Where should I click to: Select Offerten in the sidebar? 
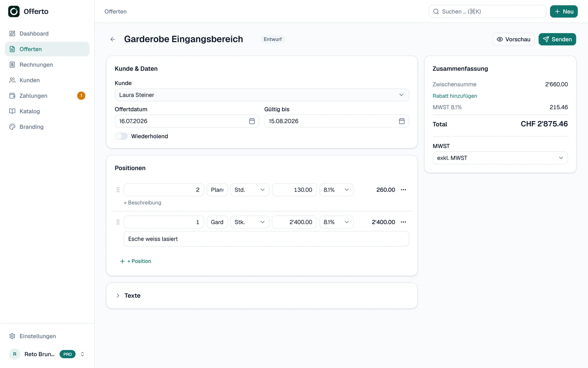[47, 49]
